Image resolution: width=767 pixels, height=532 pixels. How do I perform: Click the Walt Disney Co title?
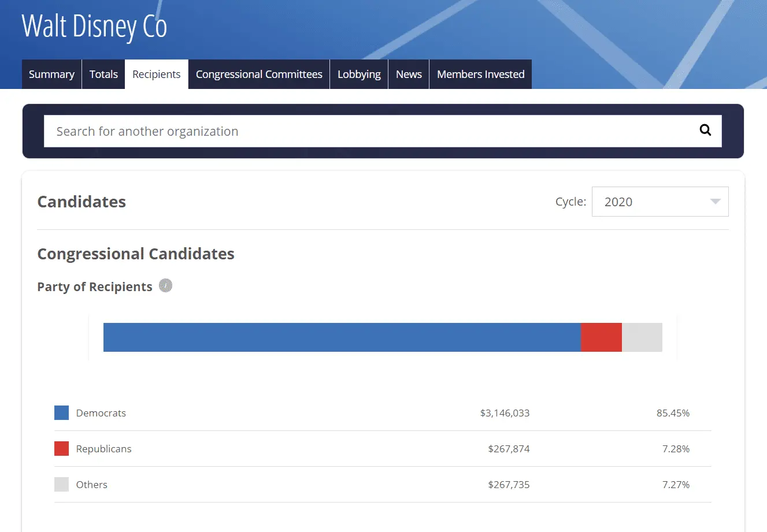94,26
